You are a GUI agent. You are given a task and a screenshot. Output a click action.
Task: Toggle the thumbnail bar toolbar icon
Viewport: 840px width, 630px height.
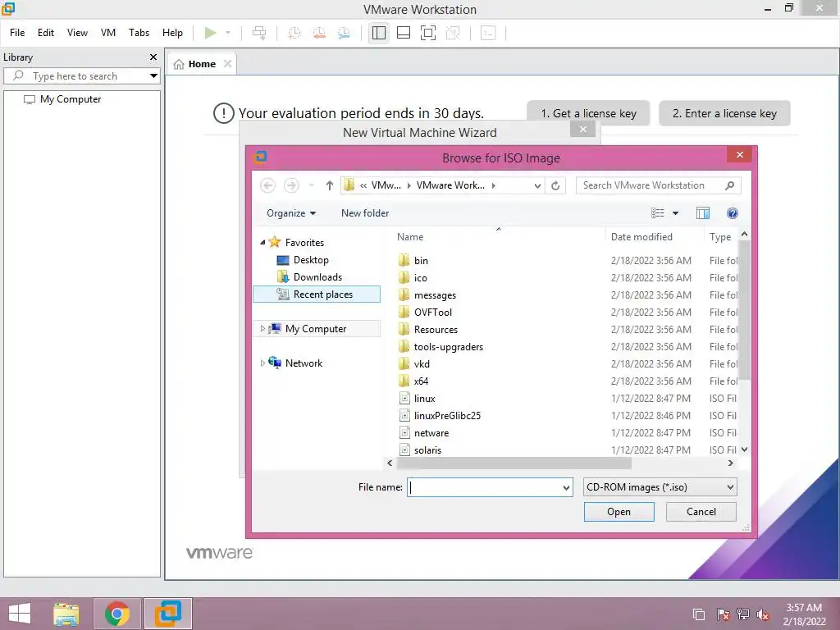(404, 33)
